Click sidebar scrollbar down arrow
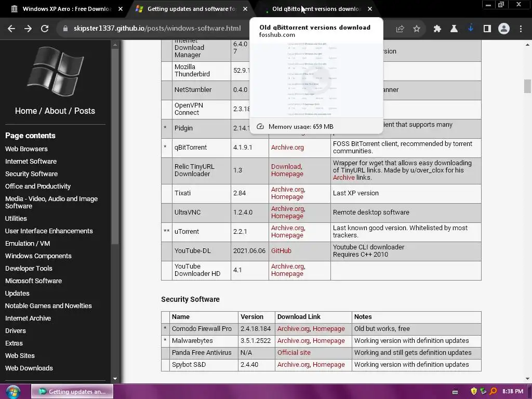 click(x=115, y=379)
